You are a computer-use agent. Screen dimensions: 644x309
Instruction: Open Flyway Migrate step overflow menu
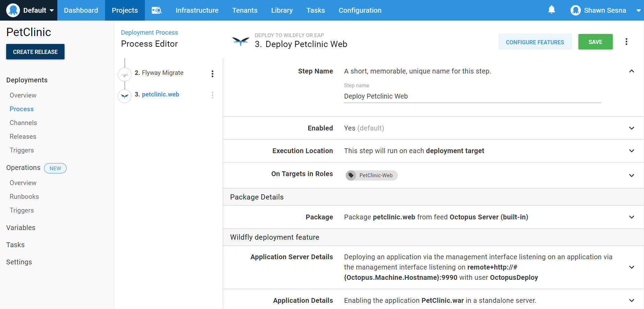coord(212,74)
